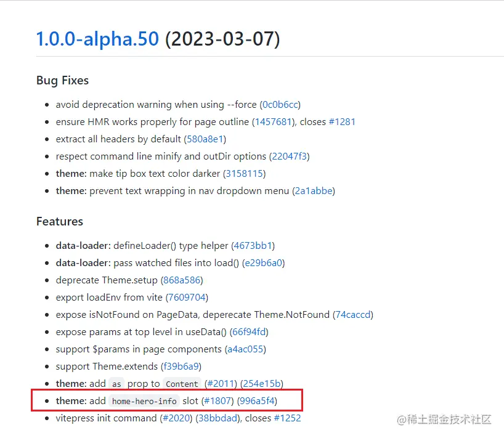Screen dimensions: 504x438
Task: Open commit 868a586 link
Action: [182, 280]
